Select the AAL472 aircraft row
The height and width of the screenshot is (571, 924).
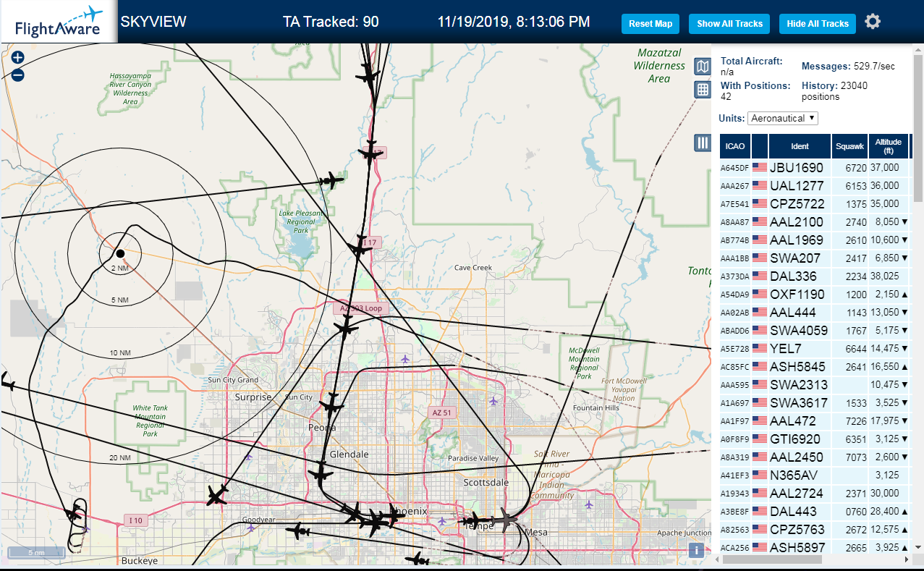[x=815, y=421]
